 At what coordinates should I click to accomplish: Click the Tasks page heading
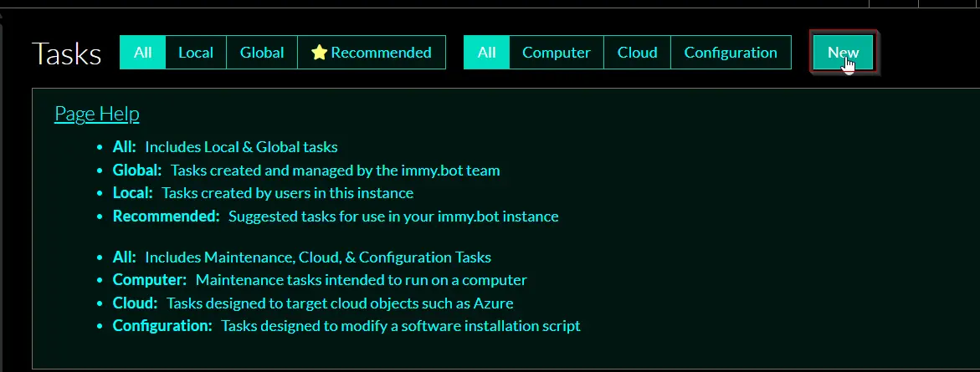66,54
